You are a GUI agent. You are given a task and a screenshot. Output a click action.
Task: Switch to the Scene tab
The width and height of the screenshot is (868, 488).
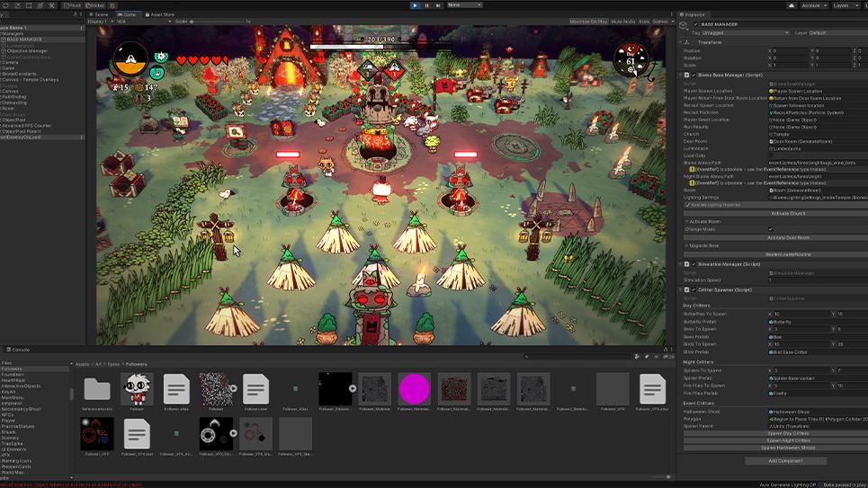coord(100,14)
